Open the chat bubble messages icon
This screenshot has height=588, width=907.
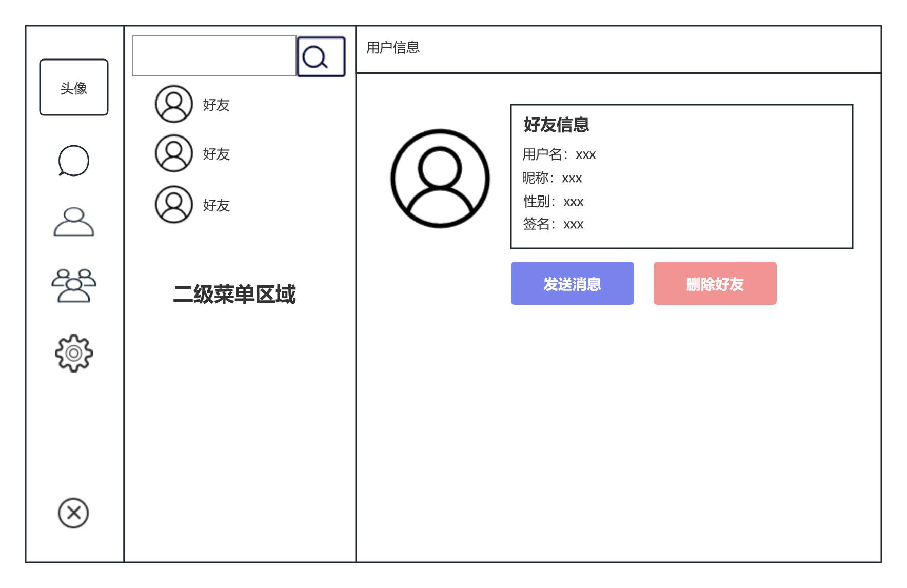[74, 161]
